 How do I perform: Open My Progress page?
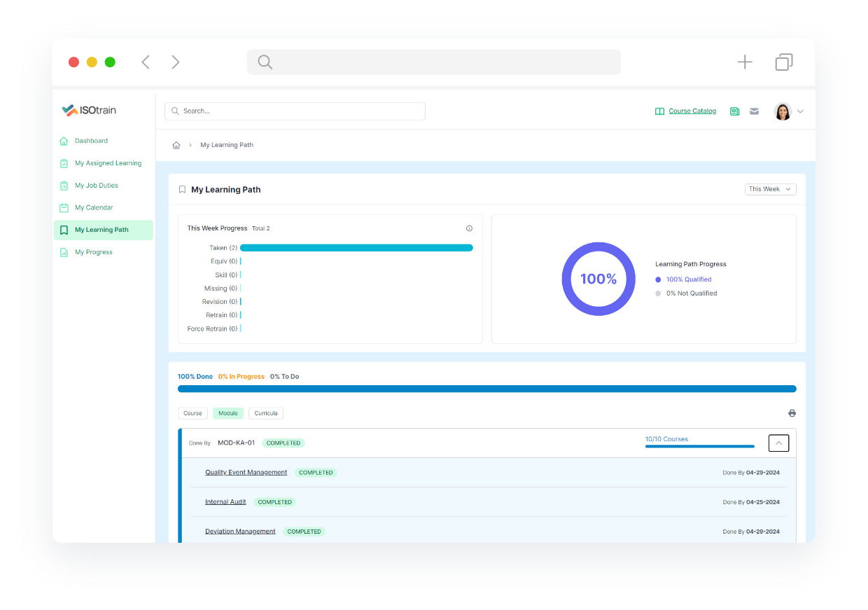pyautogui.click(x=94, y=252)
